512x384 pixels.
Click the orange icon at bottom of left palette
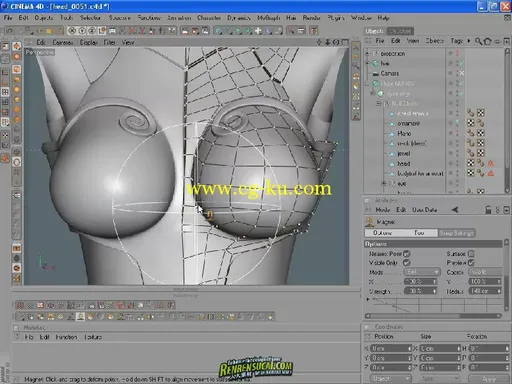point(5,158)
